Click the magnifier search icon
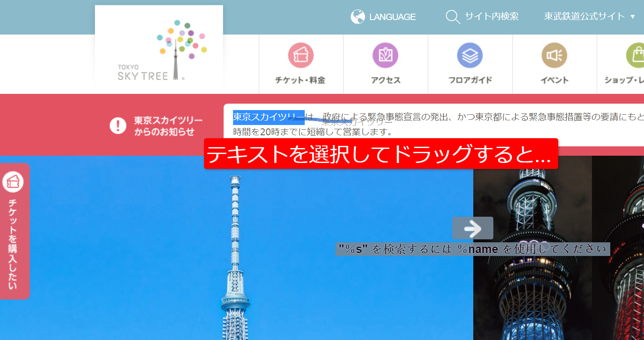The height and width of the screenshot is (340, 644). pyautogui.click(x=453, y=17)
